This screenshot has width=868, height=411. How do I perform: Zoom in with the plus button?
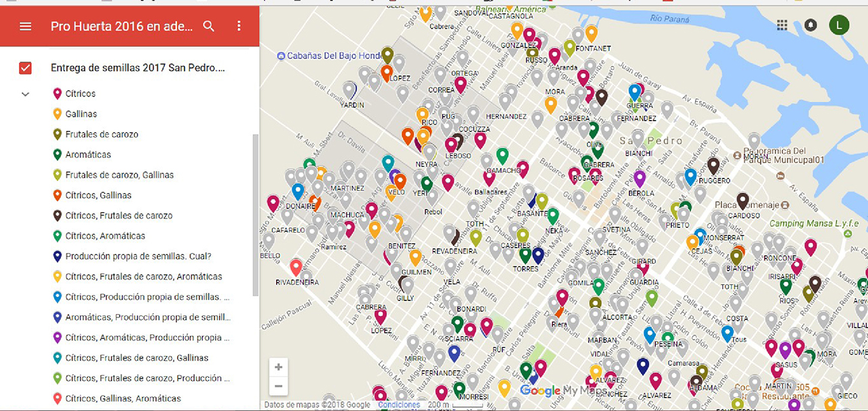(279, 368)
